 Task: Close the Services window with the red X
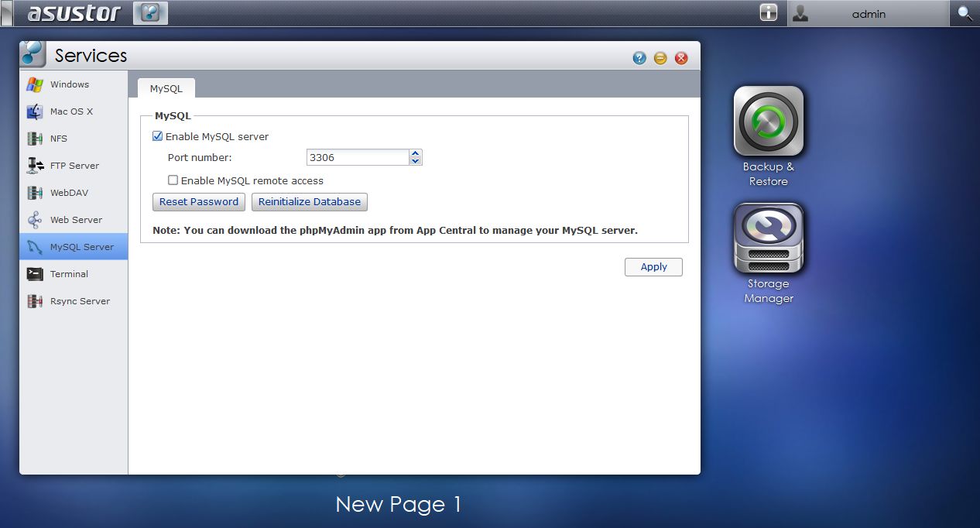coord(681,58)
